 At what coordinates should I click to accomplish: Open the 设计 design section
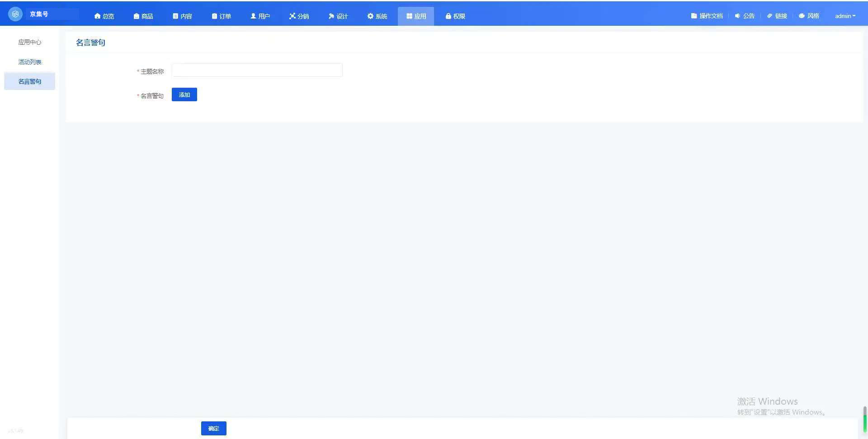tap(338, 16)
